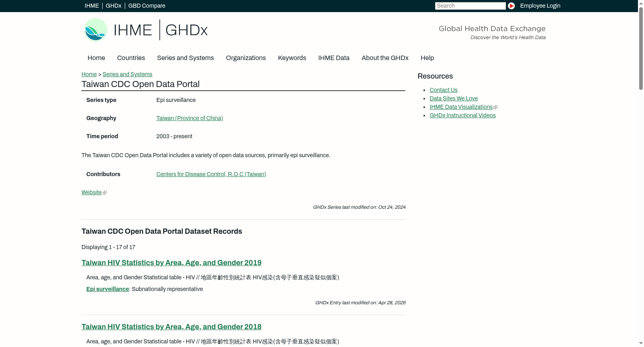Open the Series and Systems menu

(185, 58)
